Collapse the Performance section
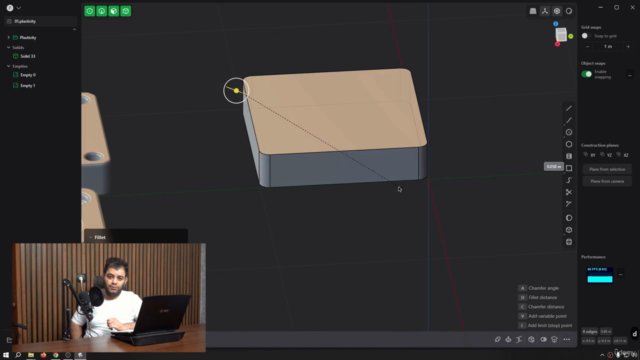 click(620, 274)
